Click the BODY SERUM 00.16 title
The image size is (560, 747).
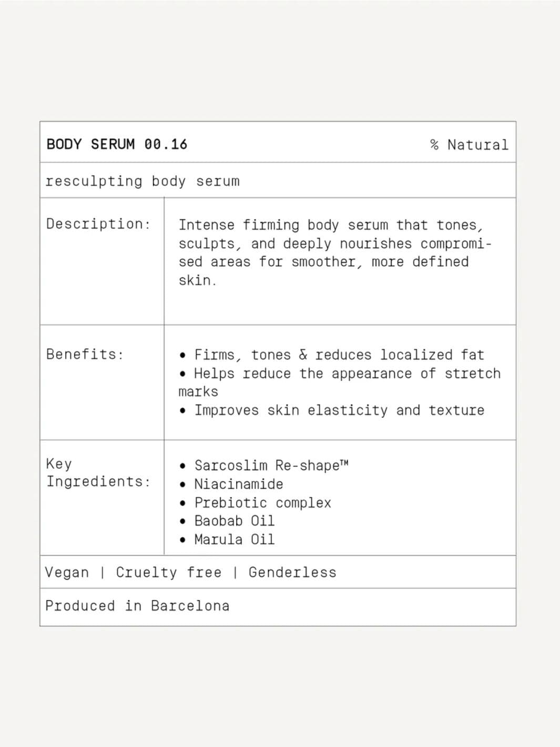tap(117, 144)
